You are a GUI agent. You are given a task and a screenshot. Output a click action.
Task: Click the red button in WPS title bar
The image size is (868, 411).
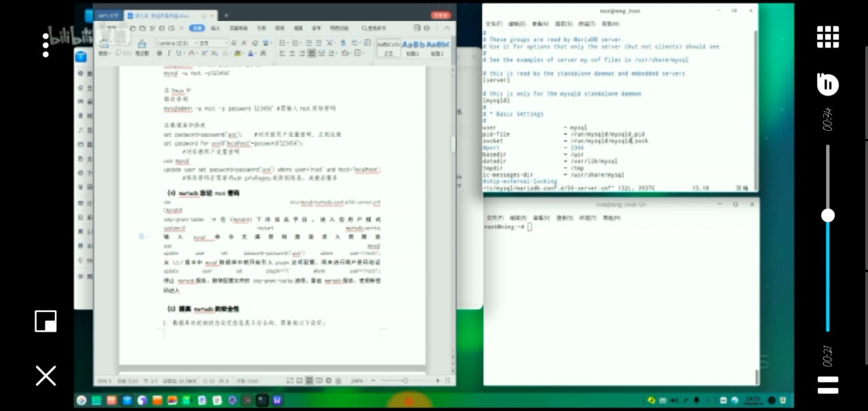tap(440, 15)
